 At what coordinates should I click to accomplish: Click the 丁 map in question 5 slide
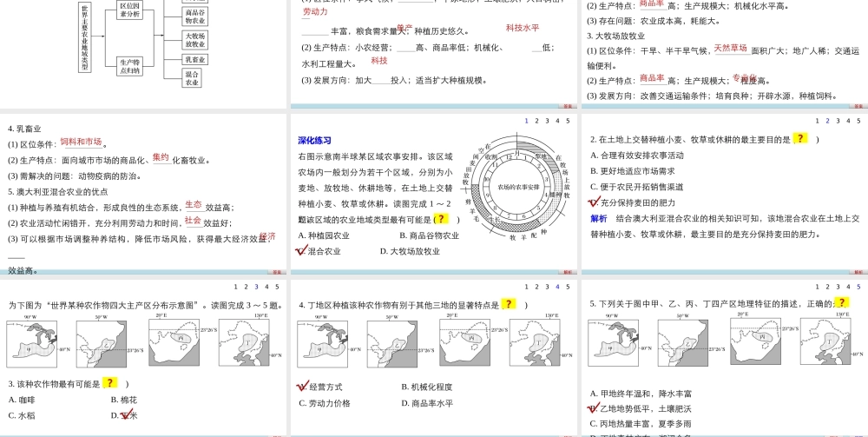pyautogui.click(x=825, y=341)
